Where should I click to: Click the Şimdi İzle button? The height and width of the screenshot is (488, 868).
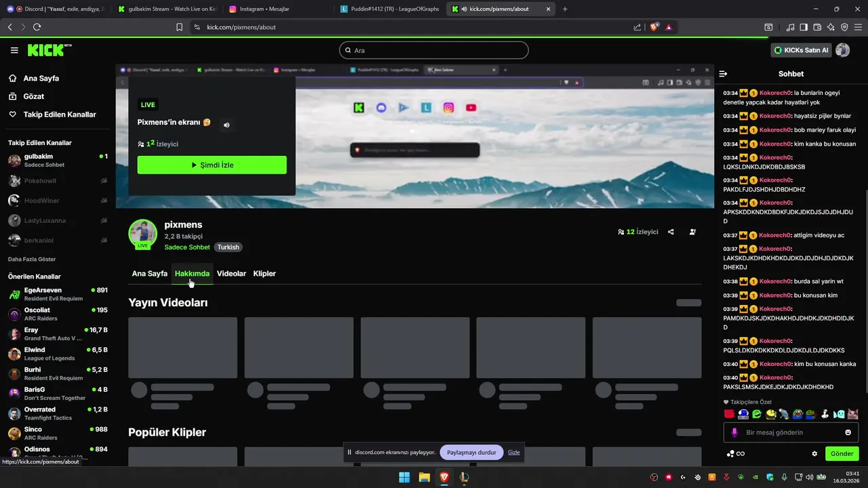pos(212,165)
